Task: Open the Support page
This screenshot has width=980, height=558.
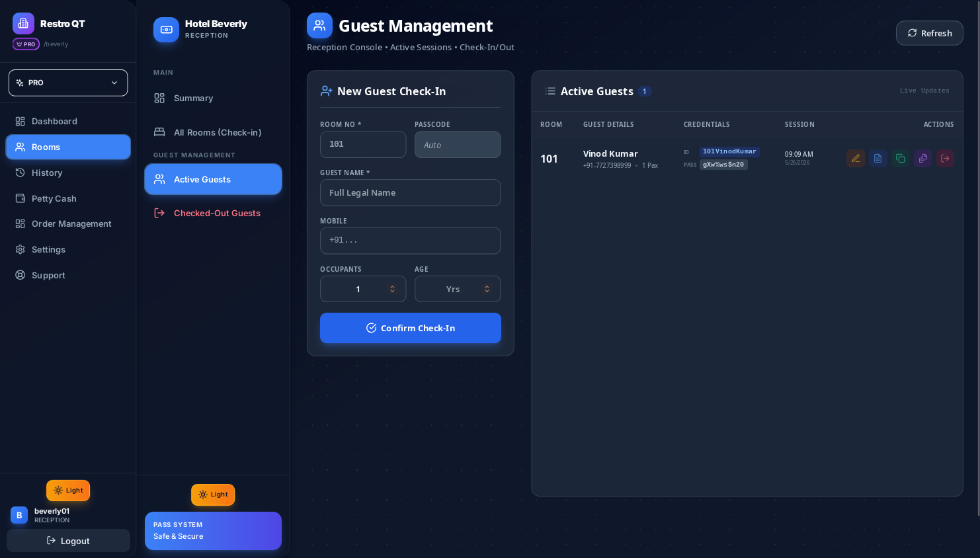Action: pyautogui.click(x=68, y=275)
